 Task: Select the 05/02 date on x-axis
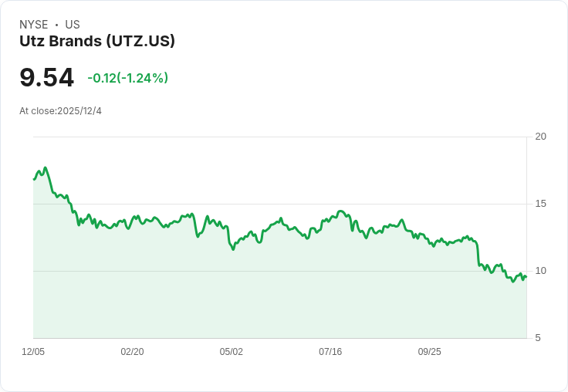click(231, 352)
